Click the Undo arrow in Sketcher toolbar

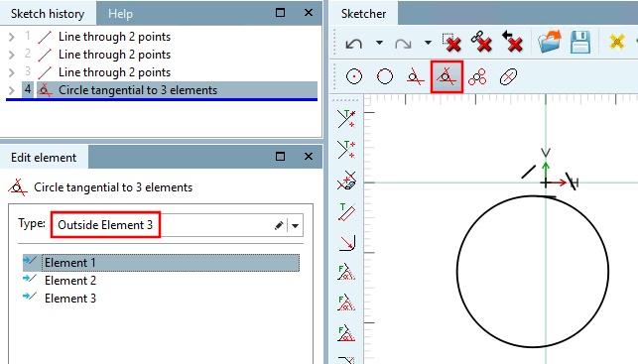click(x=353, y=43)
